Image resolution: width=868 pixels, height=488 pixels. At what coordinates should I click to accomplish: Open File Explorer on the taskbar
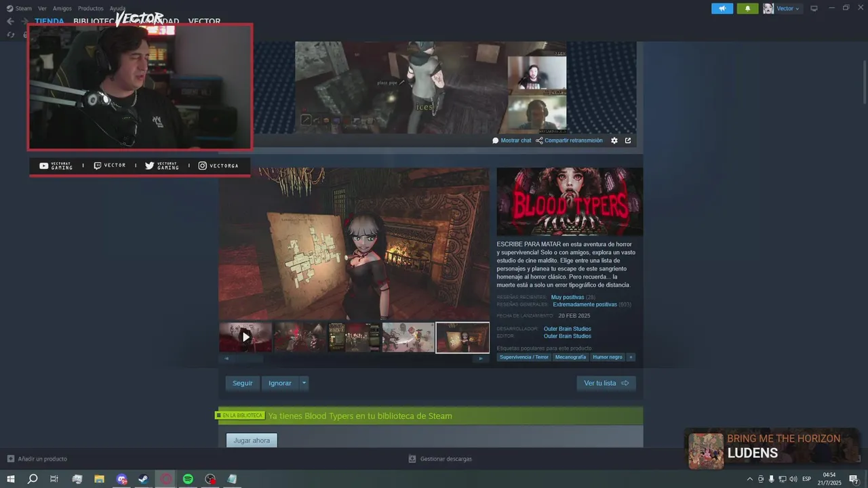point(99,479)
